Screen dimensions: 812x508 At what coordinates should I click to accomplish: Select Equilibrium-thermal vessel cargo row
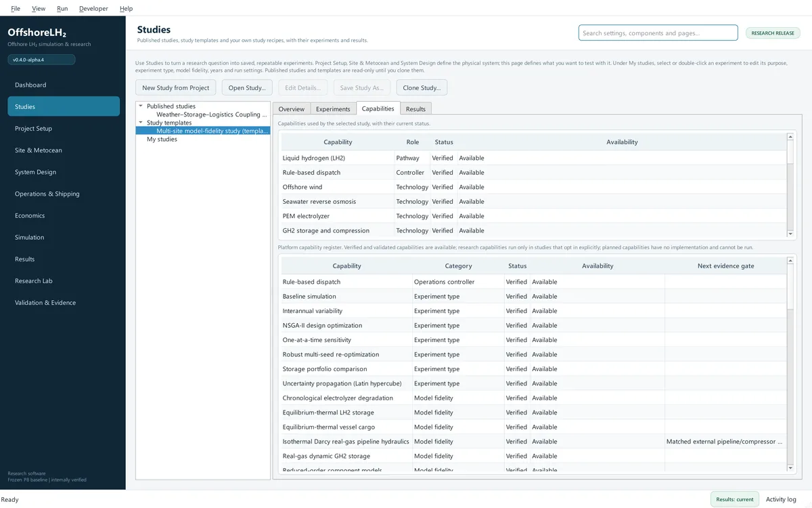(534, 427)
